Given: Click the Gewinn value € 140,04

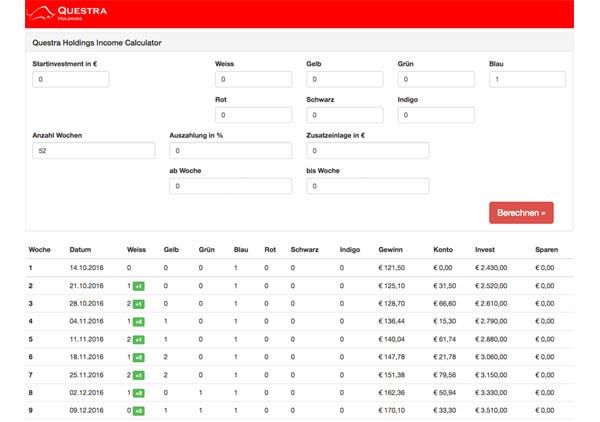Looking at the screenshot, I should [391, 339].
